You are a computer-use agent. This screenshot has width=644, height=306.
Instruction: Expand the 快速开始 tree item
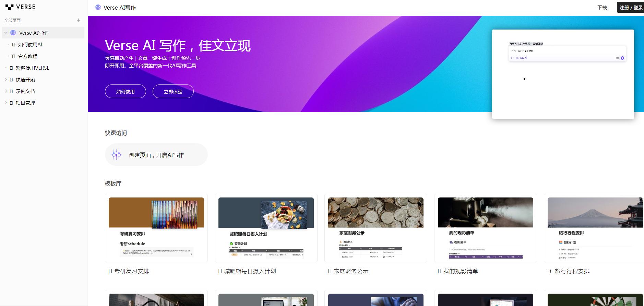(x=6, y=79)
